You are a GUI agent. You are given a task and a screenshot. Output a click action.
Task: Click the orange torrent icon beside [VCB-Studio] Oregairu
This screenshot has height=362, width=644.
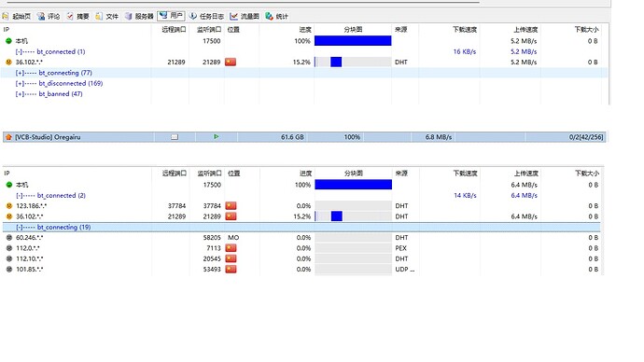(x=8, y=137)
